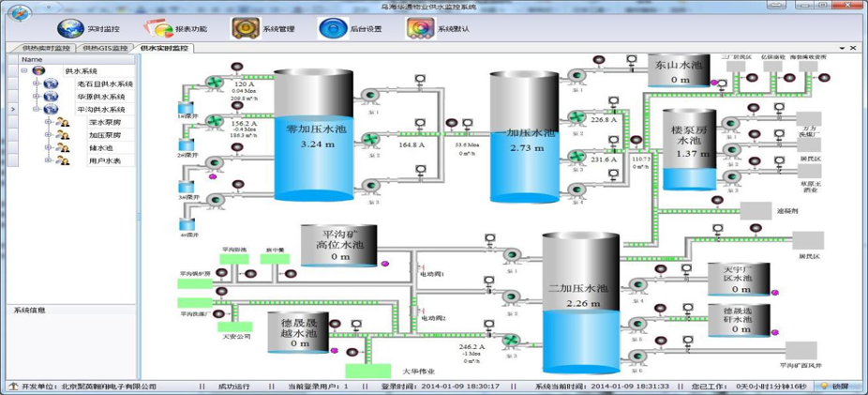
Task: Switch to the 供热GIS监控 tab
Action: click(x=105, y=48)
